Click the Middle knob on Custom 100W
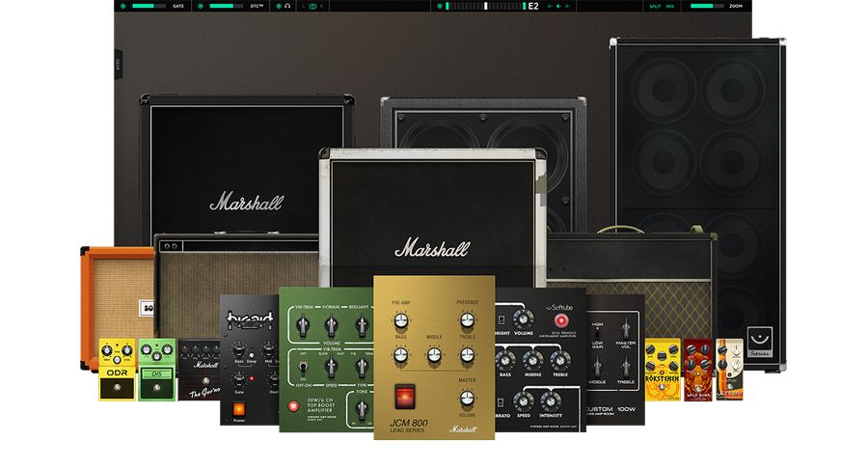This screenshot has width=868, height=470. click(597, 367)
